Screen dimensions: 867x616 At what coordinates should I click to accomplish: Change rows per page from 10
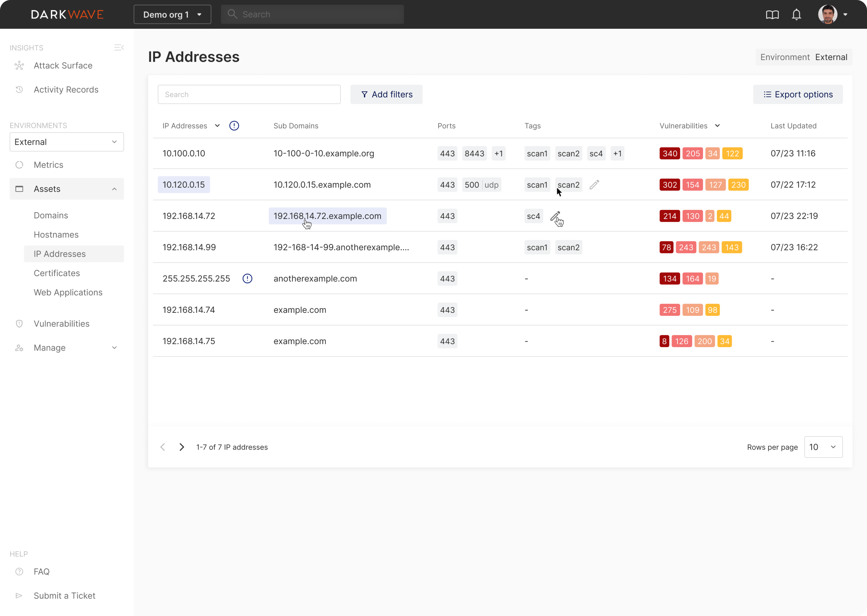[823, 447]
